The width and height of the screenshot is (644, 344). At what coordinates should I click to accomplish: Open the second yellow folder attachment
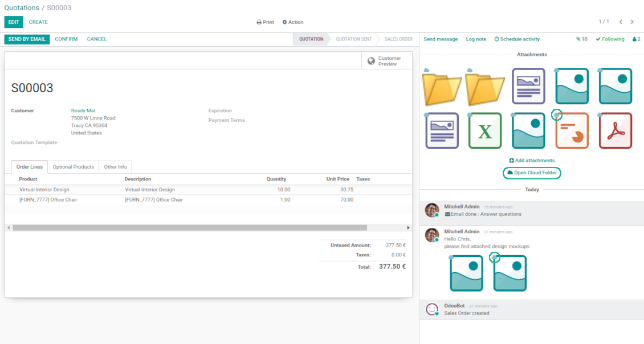click(x=485, y=87)
